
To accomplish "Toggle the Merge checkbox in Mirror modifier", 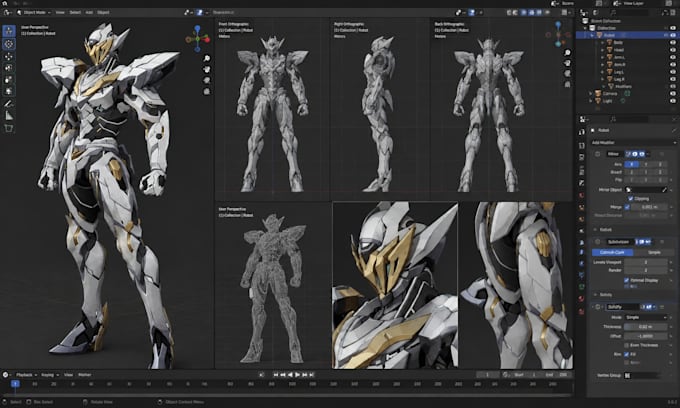I will pyautogui.click(x=627, y=207).
